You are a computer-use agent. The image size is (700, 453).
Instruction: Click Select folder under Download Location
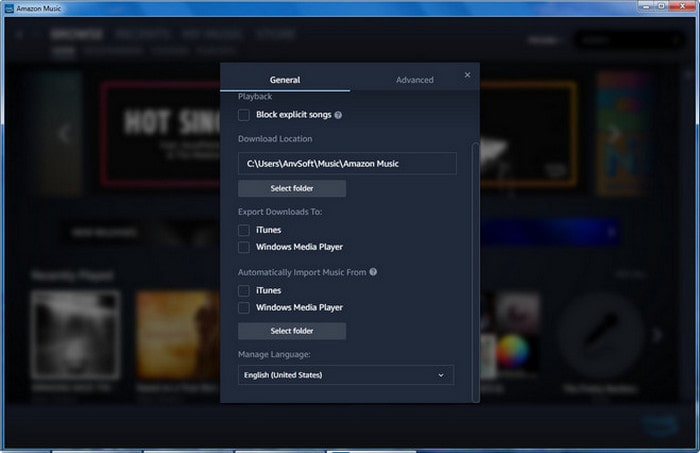coord(292,188)
